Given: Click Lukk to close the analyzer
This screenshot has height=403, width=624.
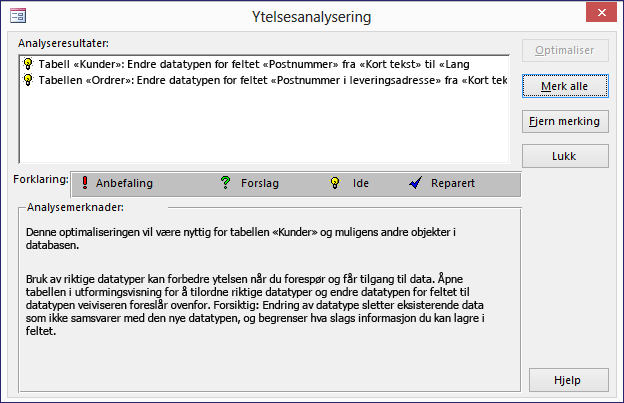Looking at the screenshot, I should click(x=565, y=156).
